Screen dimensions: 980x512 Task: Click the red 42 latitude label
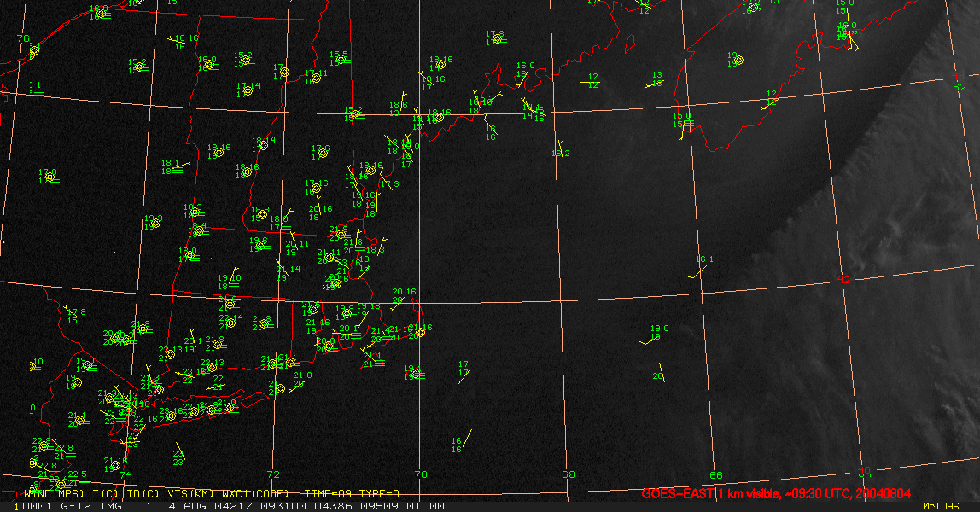pos(843,280)
